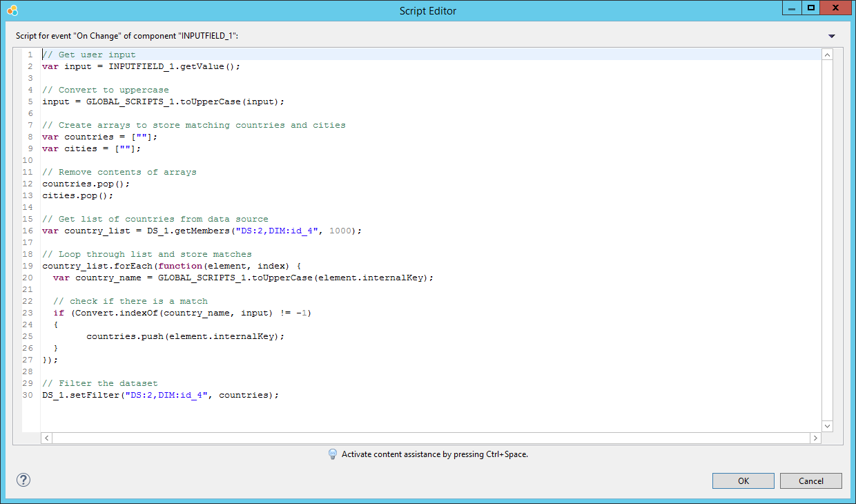Click the Cancel button
The image size is (856, 504).
811,481
